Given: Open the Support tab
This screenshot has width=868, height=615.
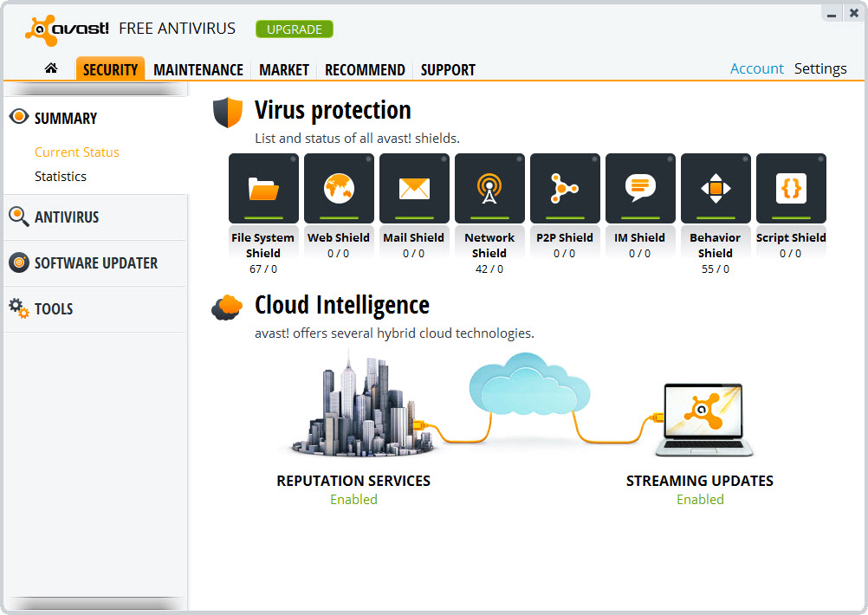Looking at the screenshot, I should tap(448, 70).
